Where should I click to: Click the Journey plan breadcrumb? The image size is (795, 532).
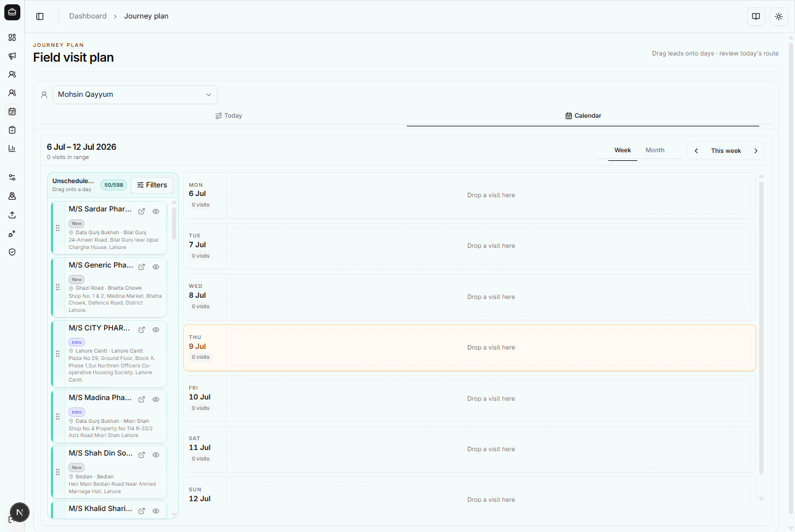(146, 16)
